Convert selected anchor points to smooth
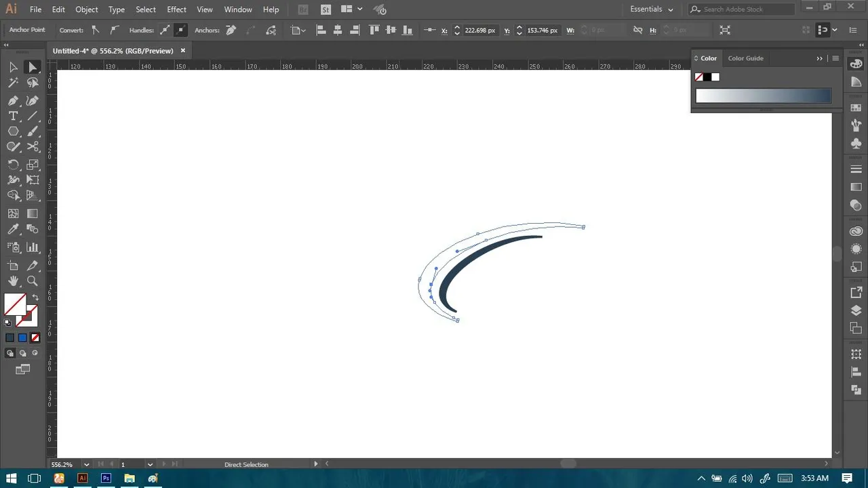The image size is (868, 488). point(114,30)
